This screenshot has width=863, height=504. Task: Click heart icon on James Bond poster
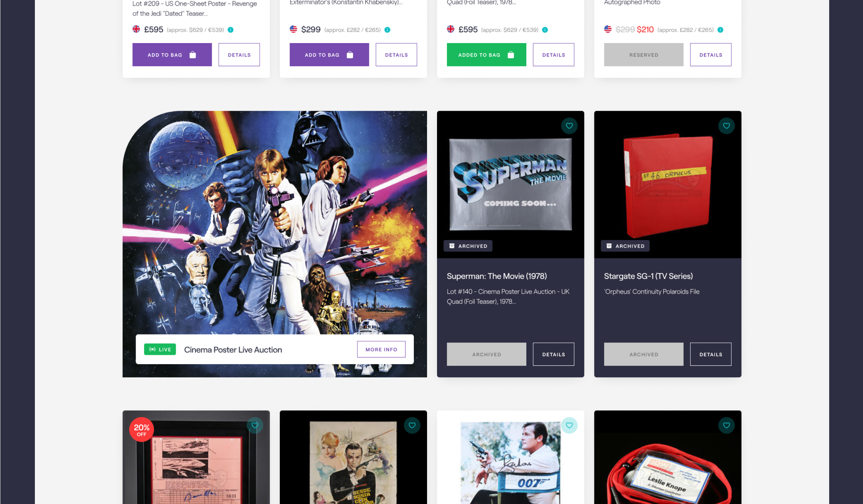tap(412, 425)
